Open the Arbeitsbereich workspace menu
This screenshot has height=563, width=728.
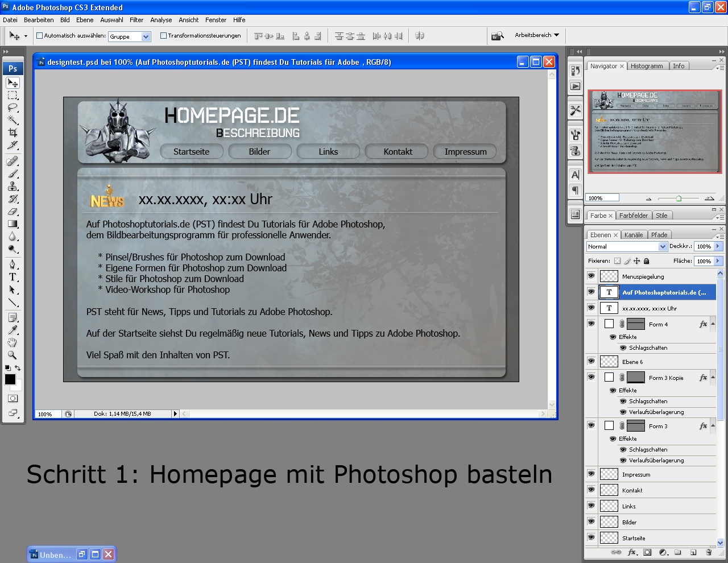pos(536,35)
